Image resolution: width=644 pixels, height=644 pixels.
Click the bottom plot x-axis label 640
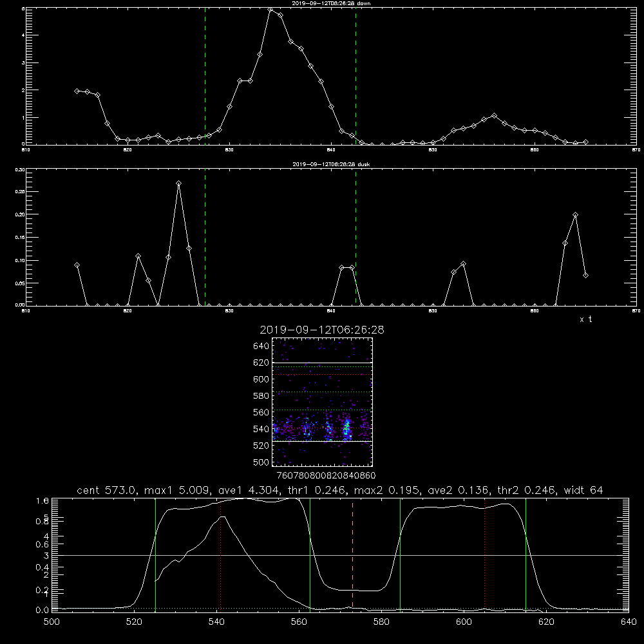point(629,622)
